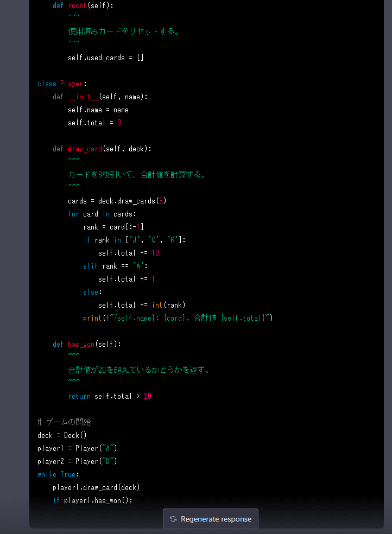Click the regenerate circular arrows icon

(173, 519)
